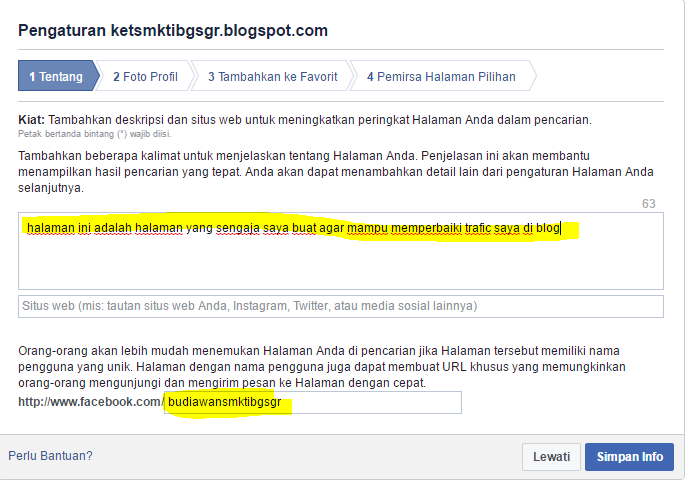This screenshot has height=484, width=691.
Task: Click the paragraph starting Orang-orang akan lebih mudah
Action: tap(322, 367)
